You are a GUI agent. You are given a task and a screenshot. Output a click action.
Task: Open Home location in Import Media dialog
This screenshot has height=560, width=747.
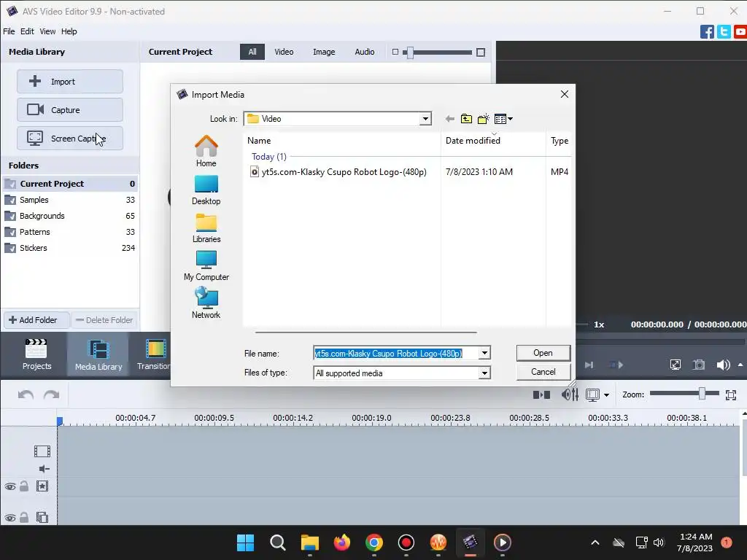tap(206, 151)
